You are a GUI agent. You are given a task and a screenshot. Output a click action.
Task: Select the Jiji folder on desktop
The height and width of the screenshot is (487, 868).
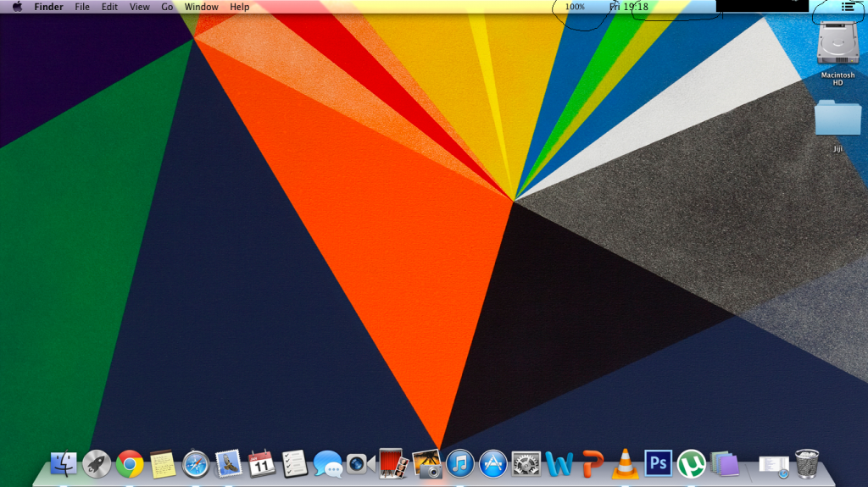tap(837, 125)
